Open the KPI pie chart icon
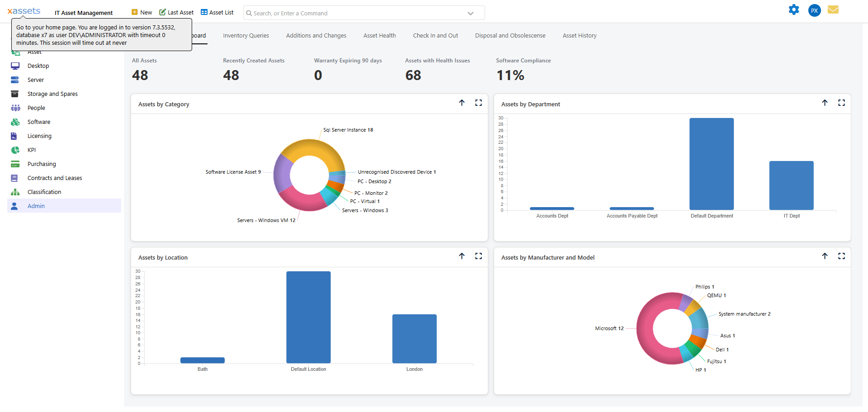Screen dimensions: 868x412 (15, 150)
